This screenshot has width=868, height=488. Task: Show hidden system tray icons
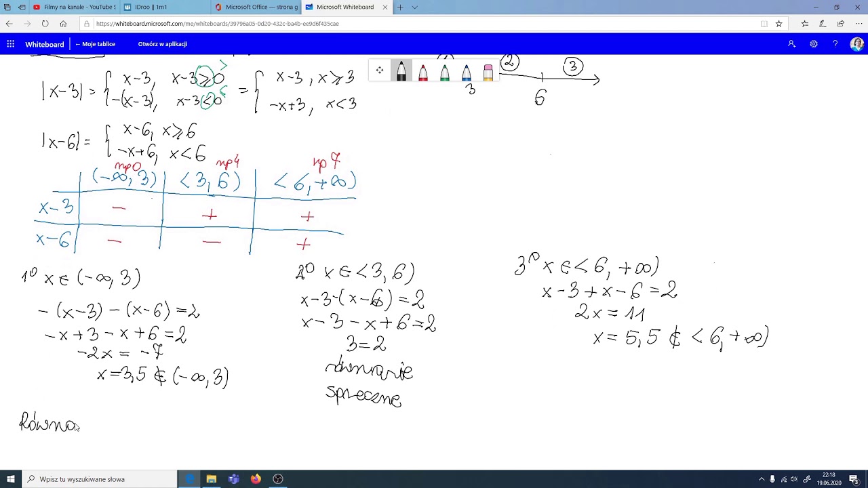pyautogui.click(x=761, y=479)
